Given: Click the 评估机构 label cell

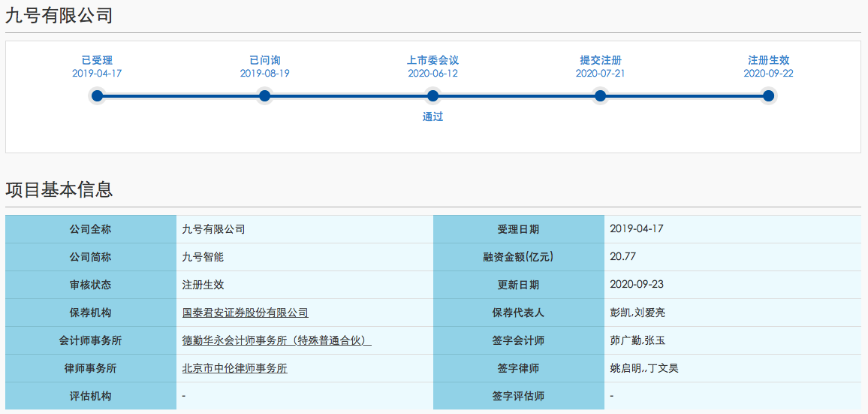Looking at the screenshot, I should (91, 396).
